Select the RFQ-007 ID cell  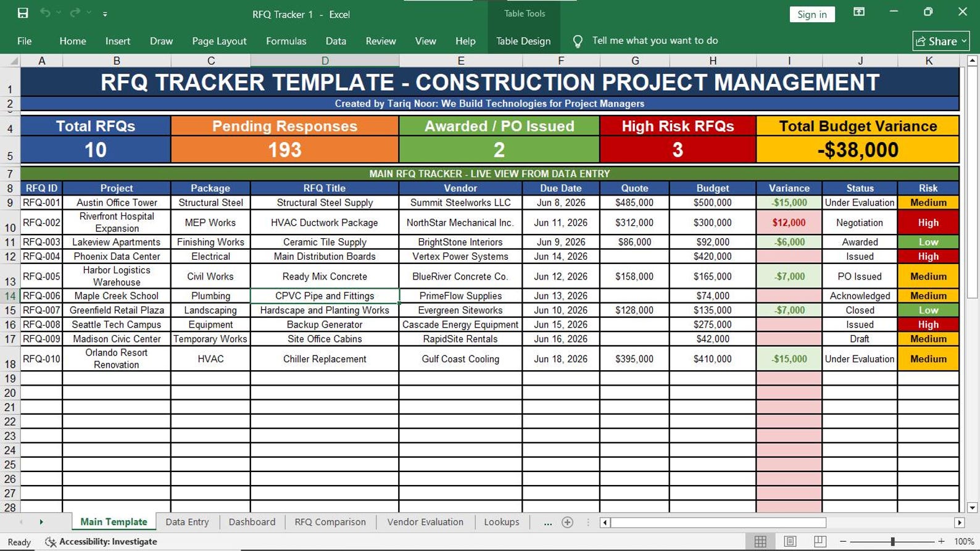click(41, 310)
